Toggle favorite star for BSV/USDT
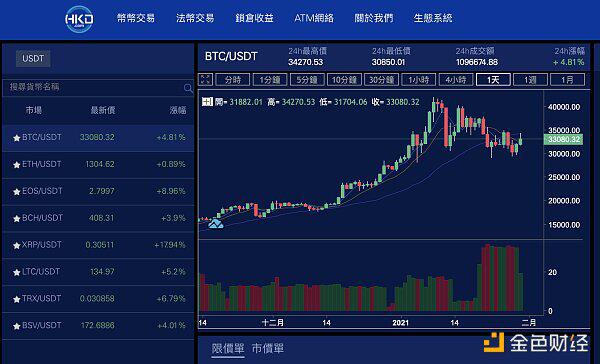The width and height of the screenshot is (600, 364). 16,326
